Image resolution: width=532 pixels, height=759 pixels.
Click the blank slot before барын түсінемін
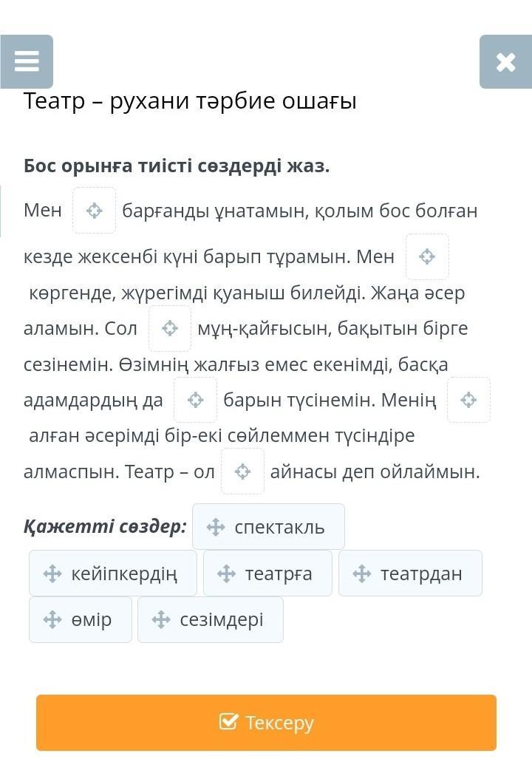195,400
